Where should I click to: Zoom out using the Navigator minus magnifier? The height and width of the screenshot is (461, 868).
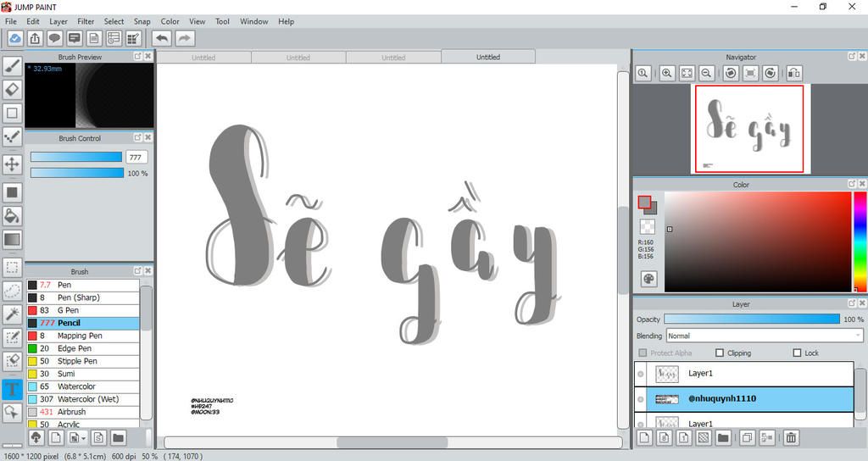tap(706, 73)
